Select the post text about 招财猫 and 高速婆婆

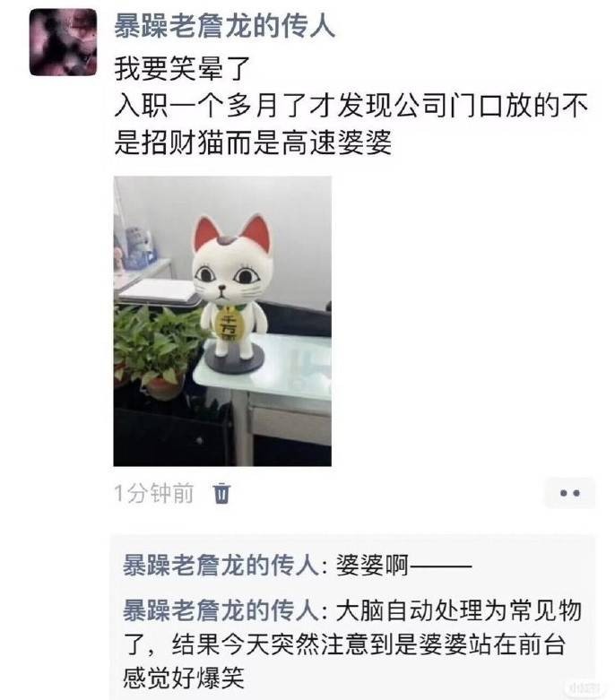[351, 124]
